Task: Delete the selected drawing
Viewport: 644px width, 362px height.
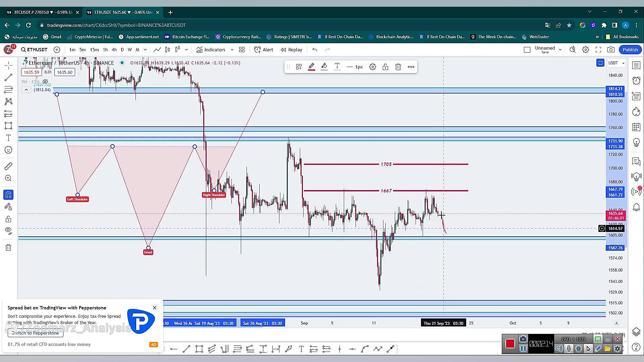Action: tap(398, 67)
